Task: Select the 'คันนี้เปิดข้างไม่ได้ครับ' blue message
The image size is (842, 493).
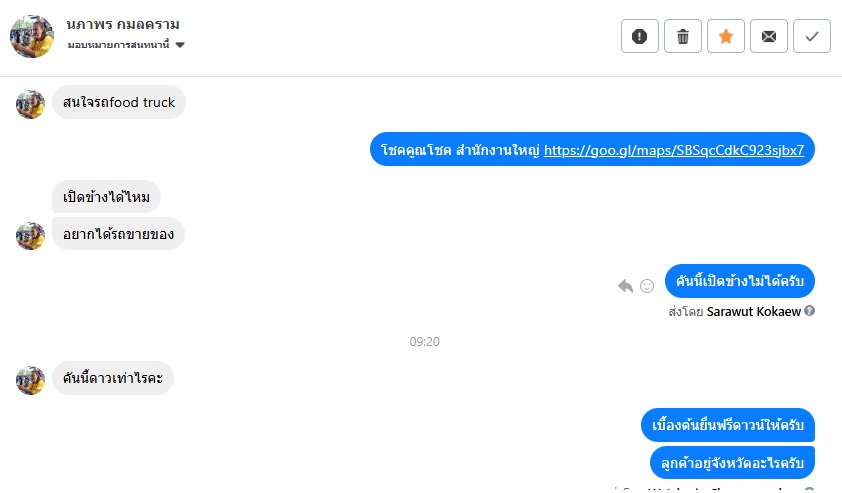Action: [x=739, y=281]
